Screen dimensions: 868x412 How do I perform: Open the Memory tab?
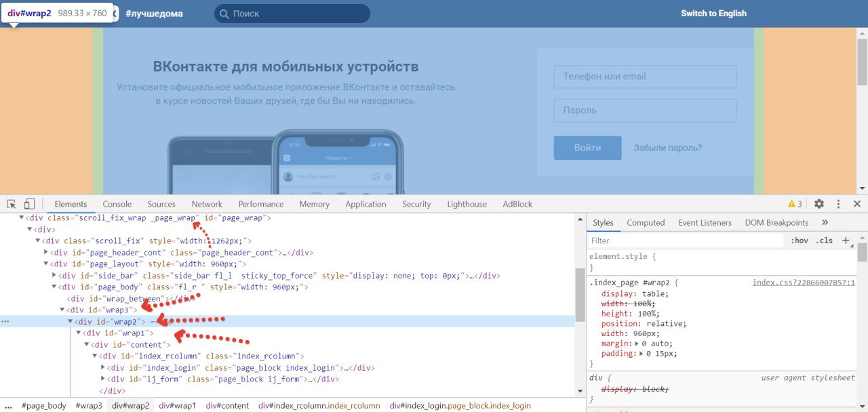314,204
